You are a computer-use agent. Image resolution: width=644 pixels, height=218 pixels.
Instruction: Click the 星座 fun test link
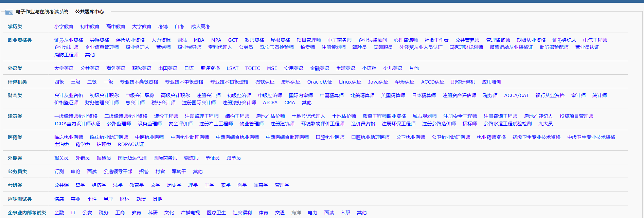click(108, 199)
